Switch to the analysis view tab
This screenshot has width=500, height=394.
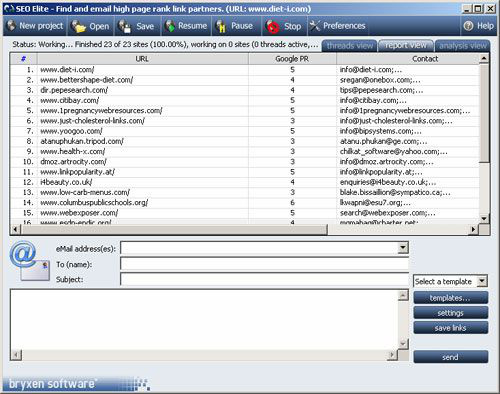pyautogui.click(x=463, y=46)
